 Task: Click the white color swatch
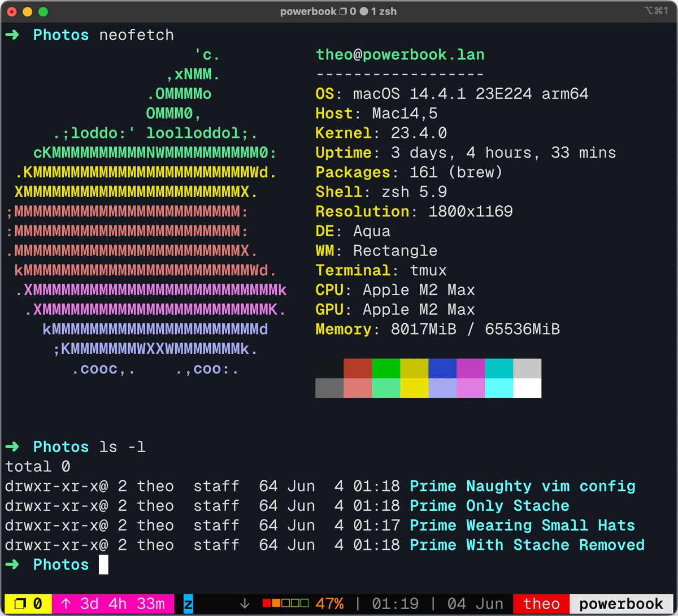click(x=527, y=388)
